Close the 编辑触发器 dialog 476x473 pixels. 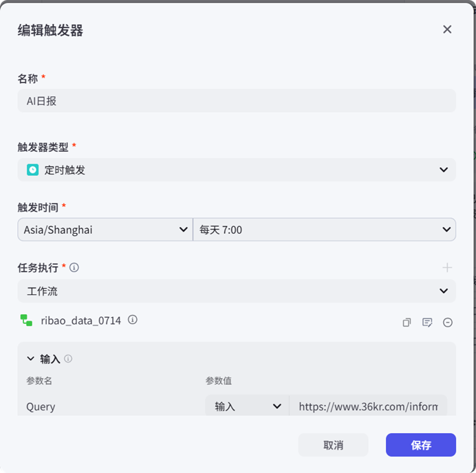pos(447,30)
